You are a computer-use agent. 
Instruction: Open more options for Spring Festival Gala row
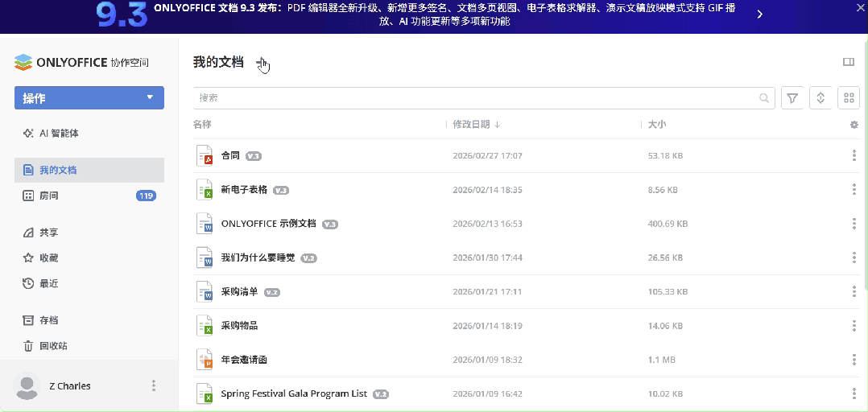pyautogui.click(x=854, y=393)
